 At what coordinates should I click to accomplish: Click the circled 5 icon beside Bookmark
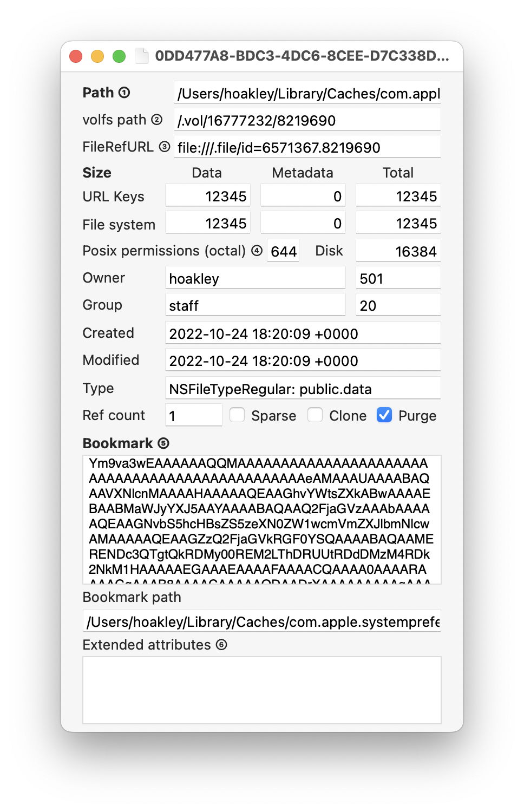(163, 443)
